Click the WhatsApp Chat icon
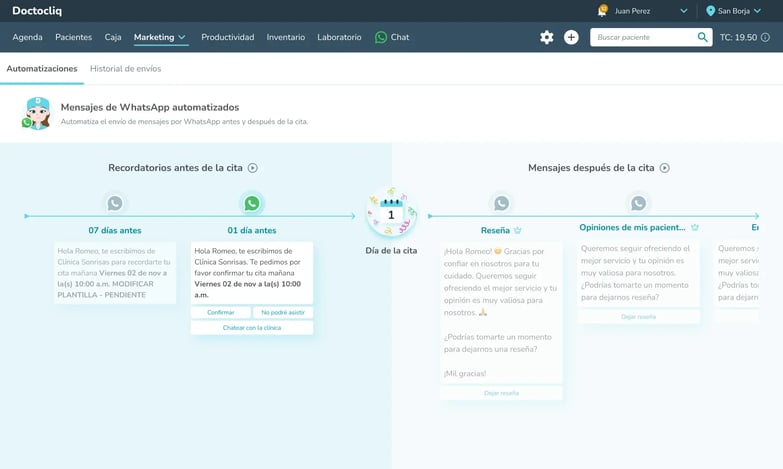The height and width of the screenshot is (469, 783). 381,37
